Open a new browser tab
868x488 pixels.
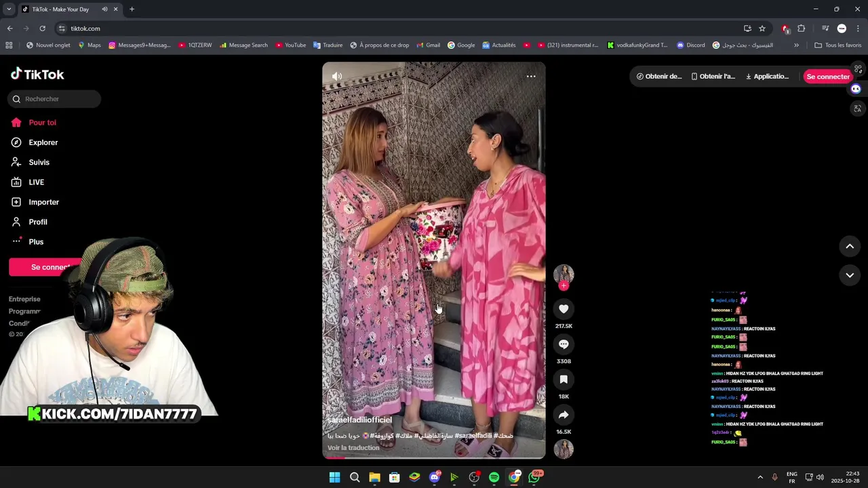click(x=132, y=9)
